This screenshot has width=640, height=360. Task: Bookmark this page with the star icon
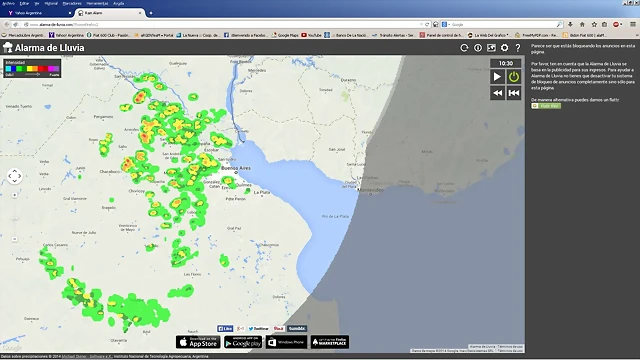[594, 24]
